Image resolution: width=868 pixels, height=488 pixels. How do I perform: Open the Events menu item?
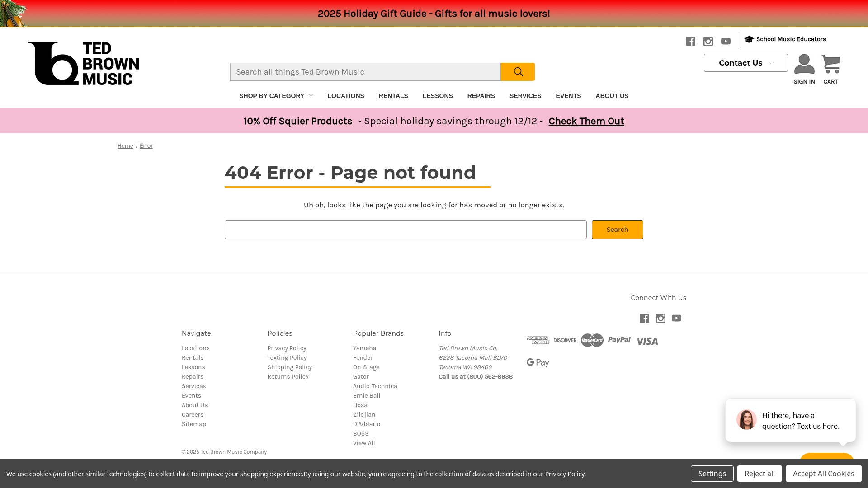click(x=568, y=96)
